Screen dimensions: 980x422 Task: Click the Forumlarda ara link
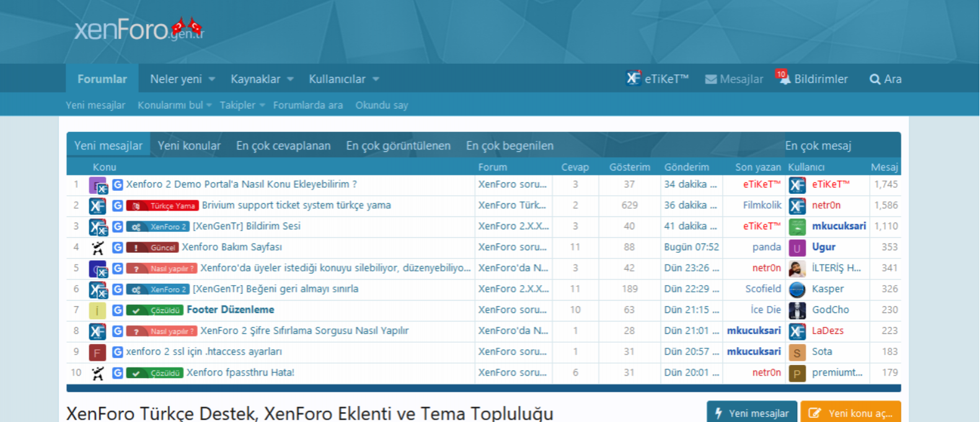click(x=308, y=105)
